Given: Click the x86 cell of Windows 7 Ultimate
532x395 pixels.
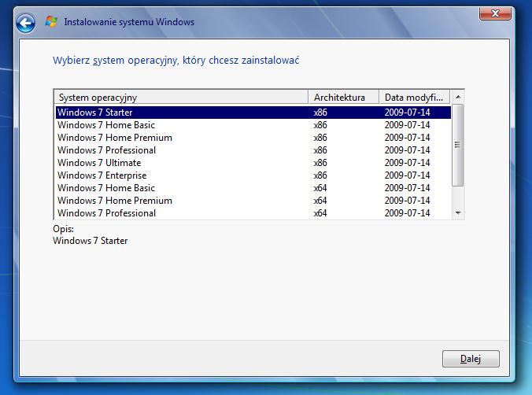Looking at the screenshot, I should pos(320,163).
